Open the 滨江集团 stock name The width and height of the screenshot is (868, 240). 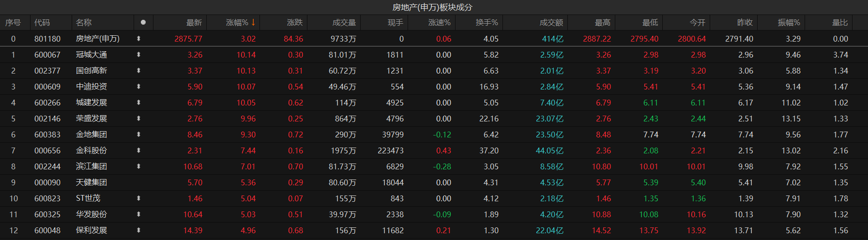point(91,166)
